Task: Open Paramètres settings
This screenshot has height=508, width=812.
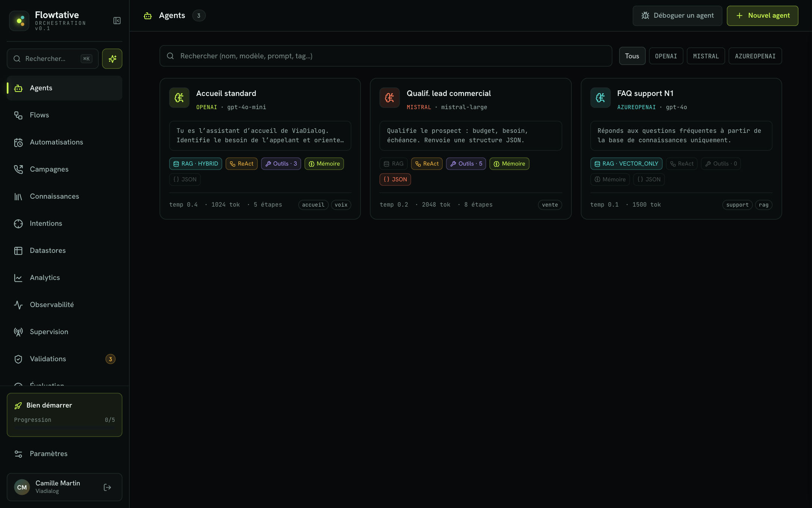Action: (64, 454)
